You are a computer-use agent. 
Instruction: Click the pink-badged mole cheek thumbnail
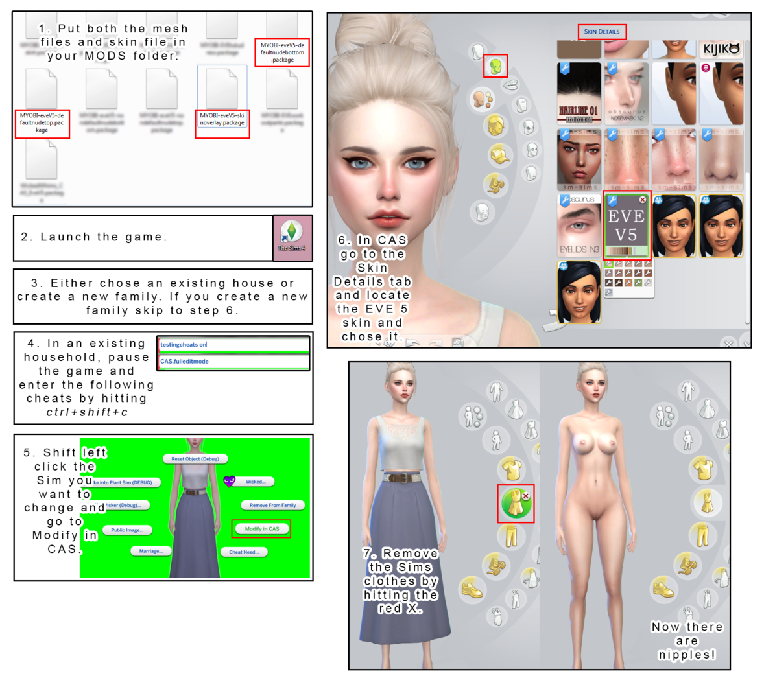pyautogui.click(x=722, y=93)
